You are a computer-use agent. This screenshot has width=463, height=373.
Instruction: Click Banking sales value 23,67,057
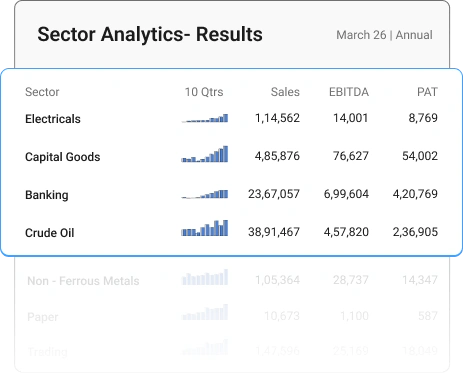tap(274, 194)
